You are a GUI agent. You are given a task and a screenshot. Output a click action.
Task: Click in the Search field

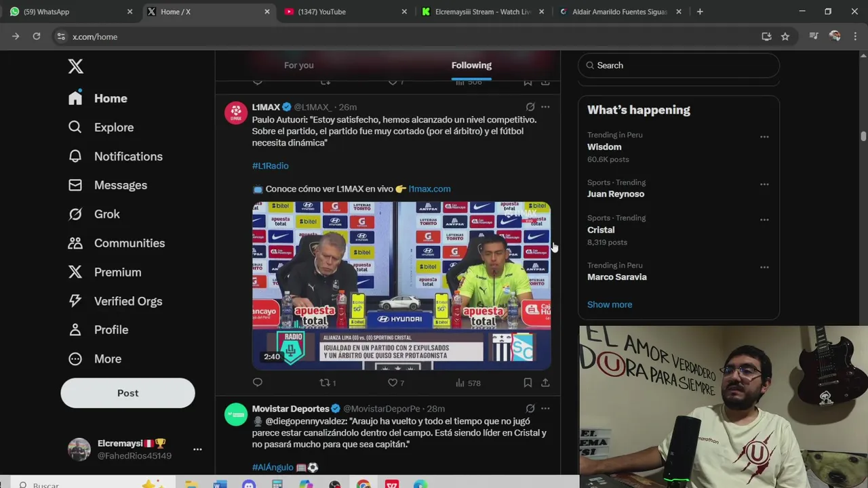tap(679, 65)
